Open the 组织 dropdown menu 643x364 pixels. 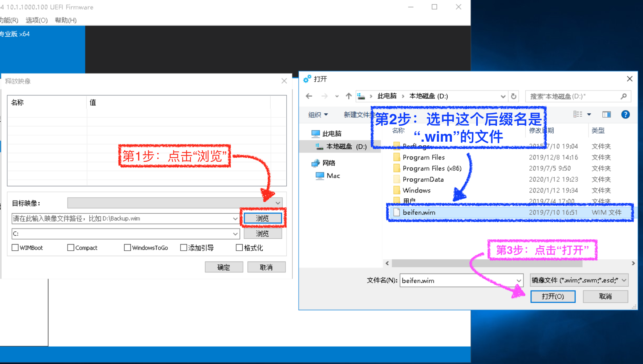317,114
